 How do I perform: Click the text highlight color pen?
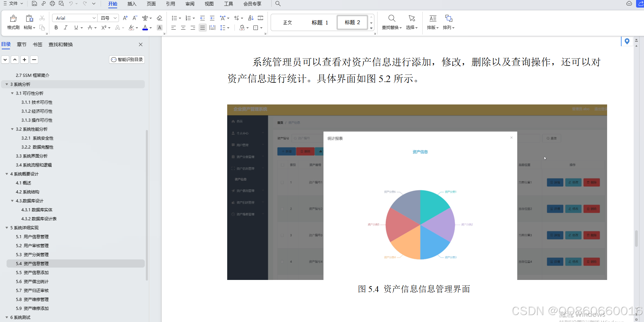[131, 28]
